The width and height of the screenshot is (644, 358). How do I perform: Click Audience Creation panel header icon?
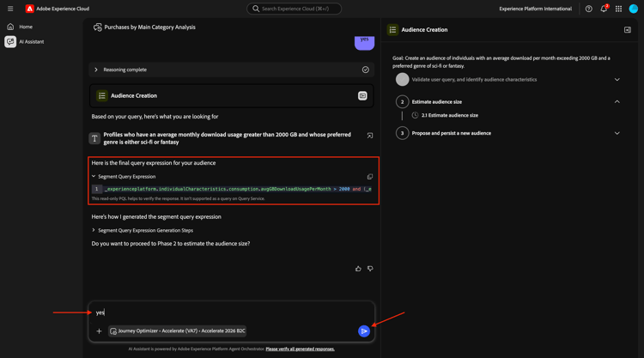(x=392, y=29)
